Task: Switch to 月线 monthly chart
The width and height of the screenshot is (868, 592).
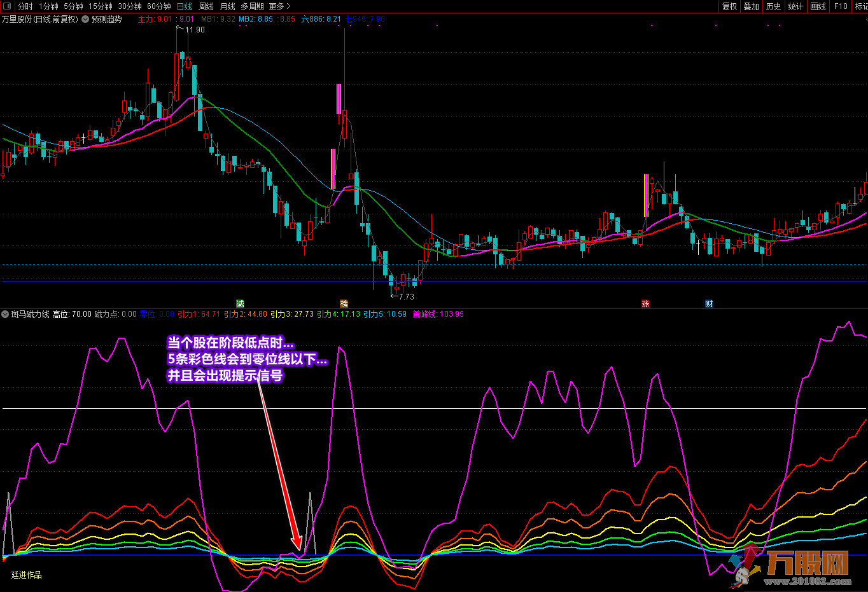Action: [228, 6]
